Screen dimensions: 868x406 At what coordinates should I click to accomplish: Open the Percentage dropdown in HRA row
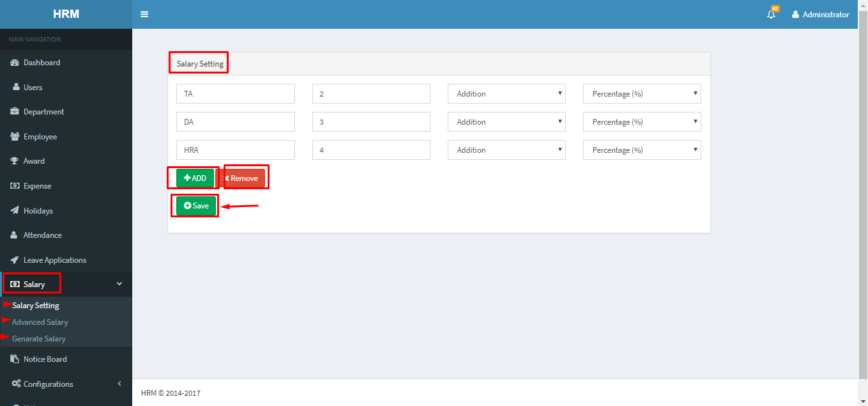(642, 150)
